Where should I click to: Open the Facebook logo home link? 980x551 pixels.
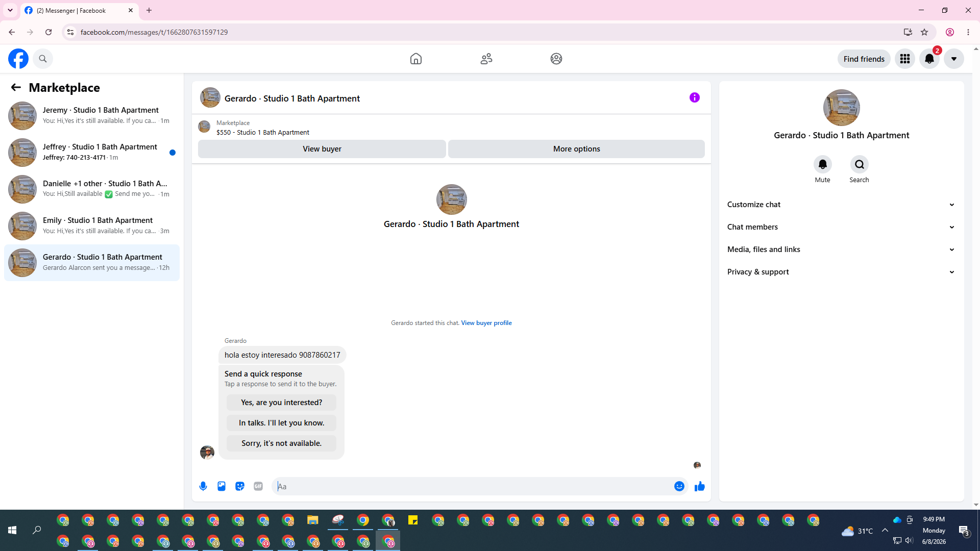18,59
